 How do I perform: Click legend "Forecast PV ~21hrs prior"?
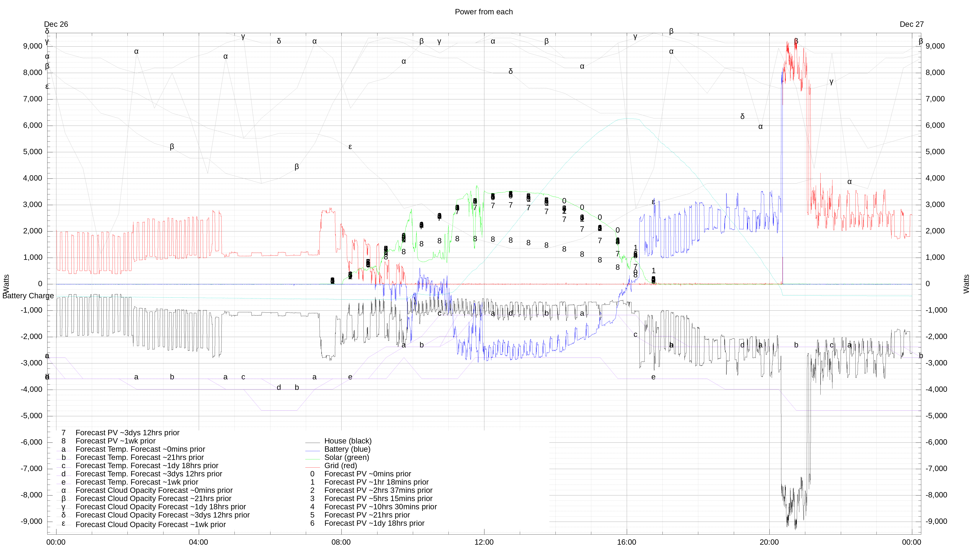[x=367, y=515]
